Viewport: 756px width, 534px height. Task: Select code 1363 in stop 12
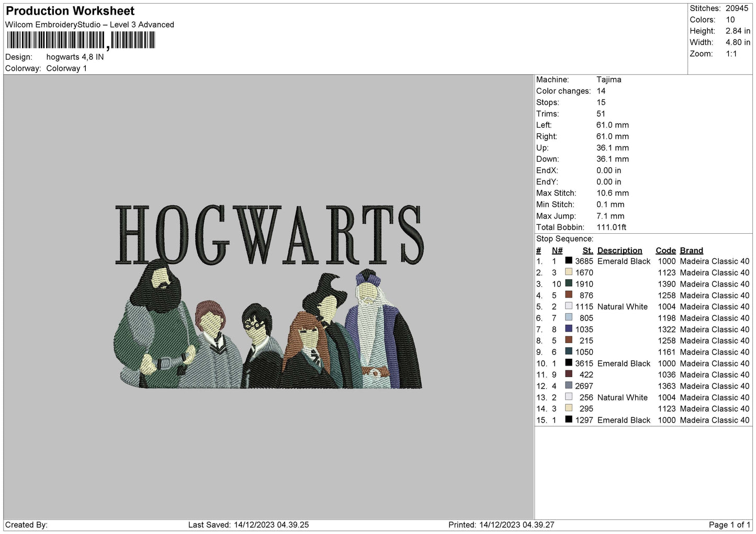pos(667,386)
